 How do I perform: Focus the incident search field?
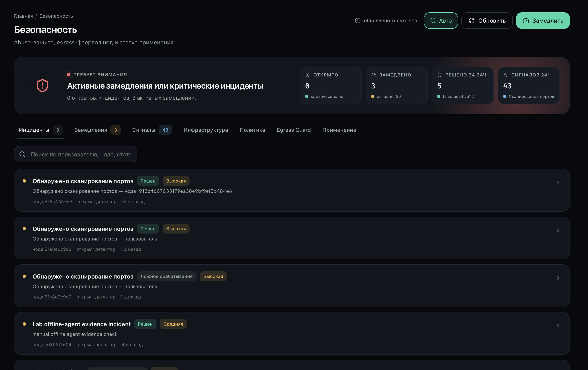(75, 154)
